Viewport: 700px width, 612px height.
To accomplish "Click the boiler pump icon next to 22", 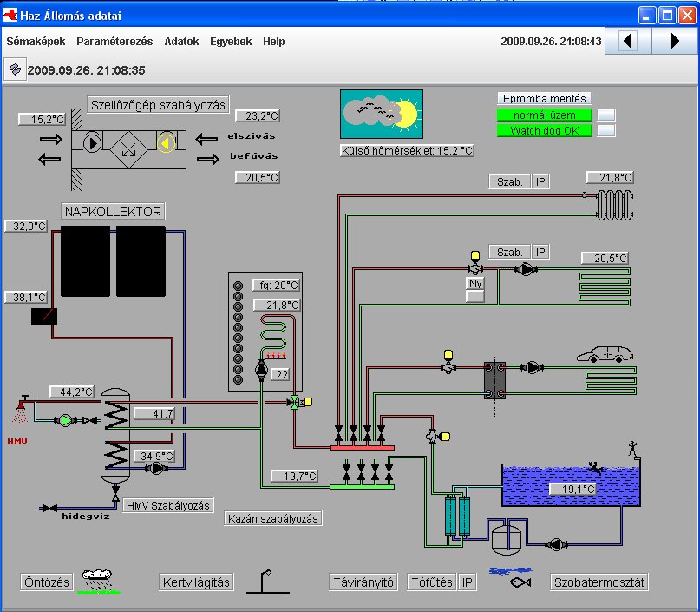I will coord(262,370).
